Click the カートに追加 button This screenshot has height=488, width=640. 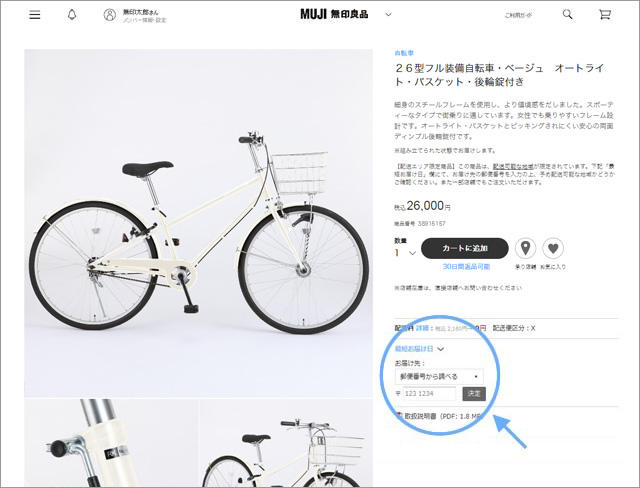click(x=464, y=248)
